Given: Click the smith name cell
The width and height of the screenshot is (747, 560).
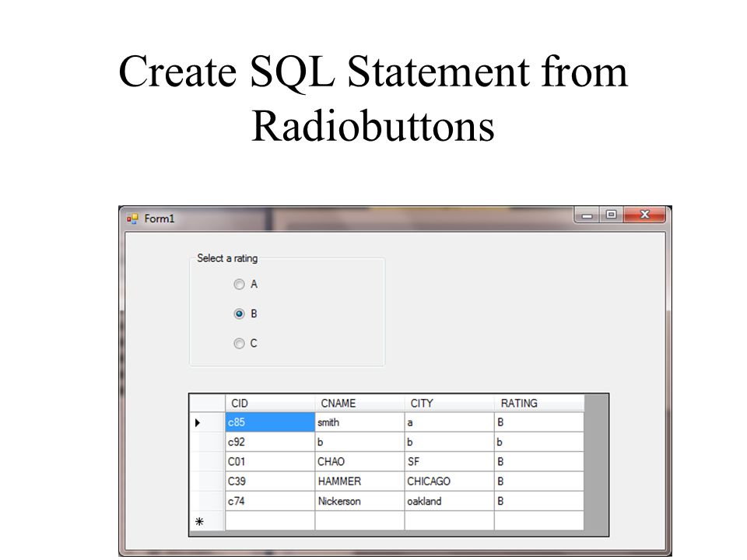Looking at the screenshot, I should pos(359,422).
